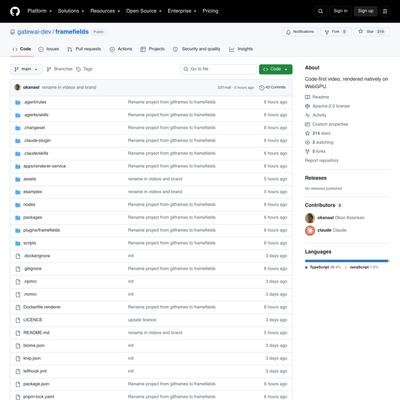Image resolution: width=400 pixels, height=400 pixels.
Task: Open the biome.json file
Action: pyautogui.click(x=34, y=346)
